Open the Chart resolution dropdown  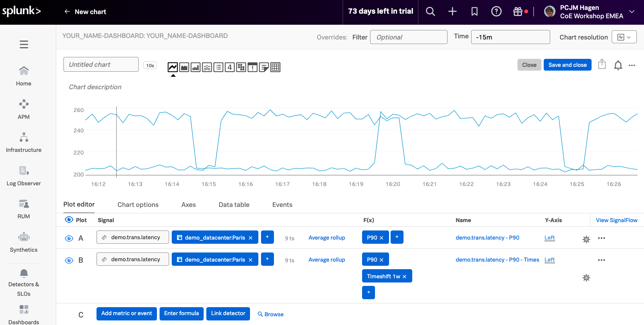click(624, 37)
